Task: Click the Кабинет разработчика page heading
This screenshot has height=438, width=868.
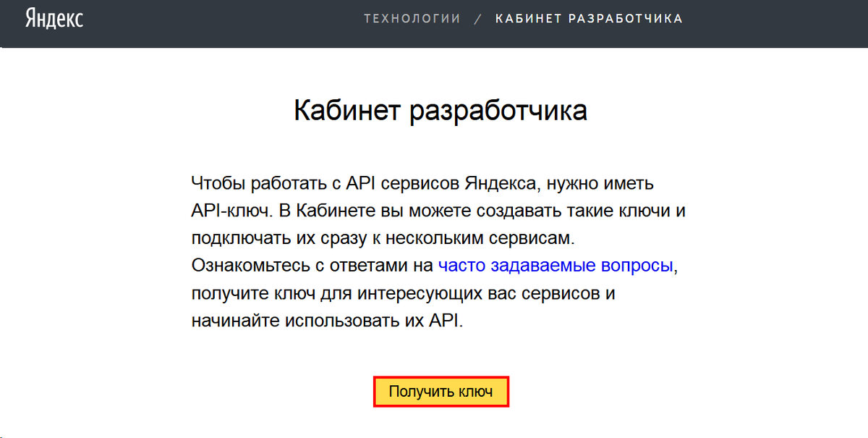Action: click(x=441, y=111)
